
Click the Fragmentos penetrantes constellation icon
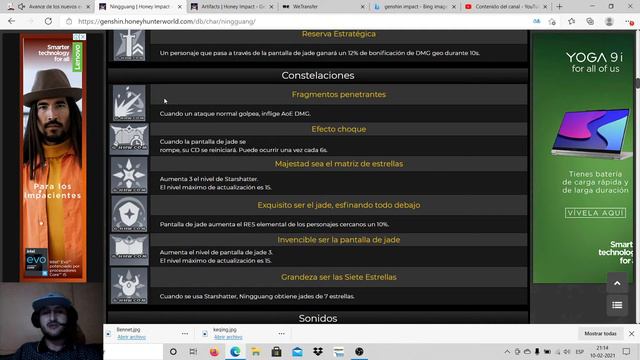(x=129, y=103)
